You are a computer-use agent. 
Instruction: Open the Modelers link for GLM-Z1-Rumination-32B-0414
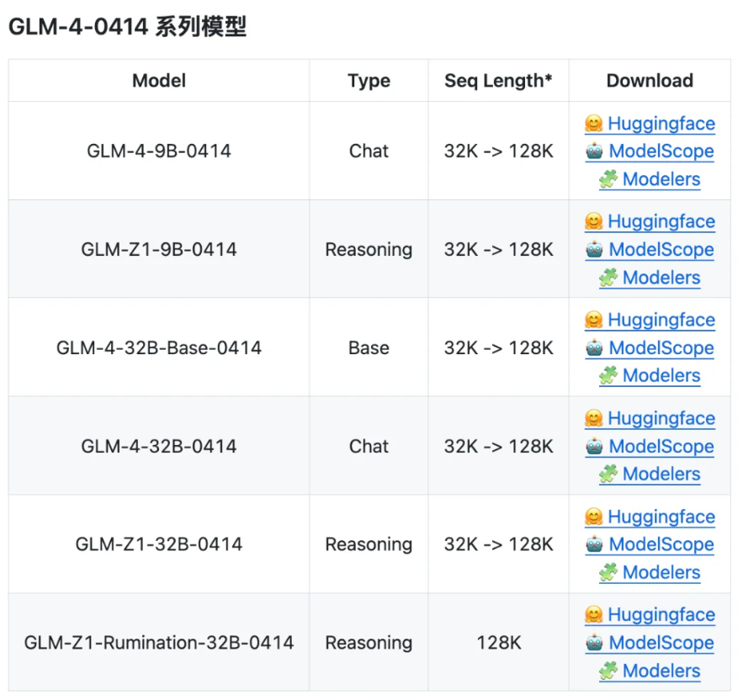661,671
